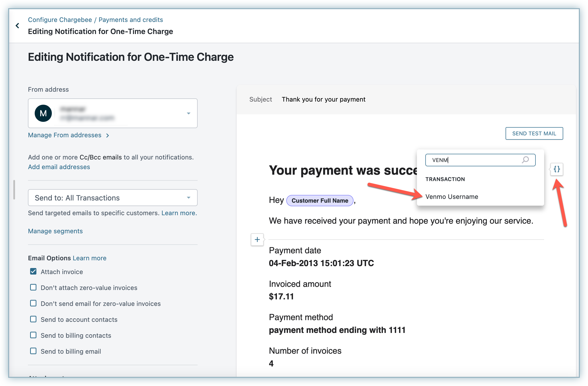Check Send to billing contacts
The image size is (588, 386).
tap(33, 335)
